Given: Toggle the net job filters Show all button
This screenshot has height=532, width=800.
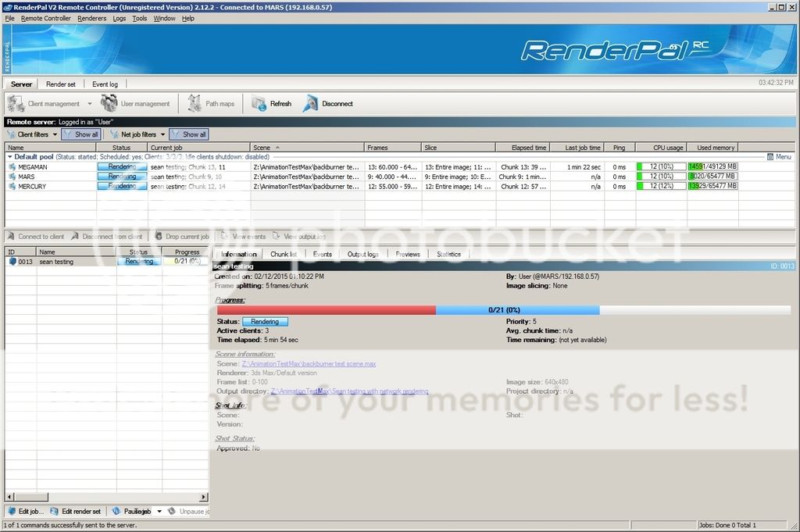Looking at the screenshot, I should point(189,134).
